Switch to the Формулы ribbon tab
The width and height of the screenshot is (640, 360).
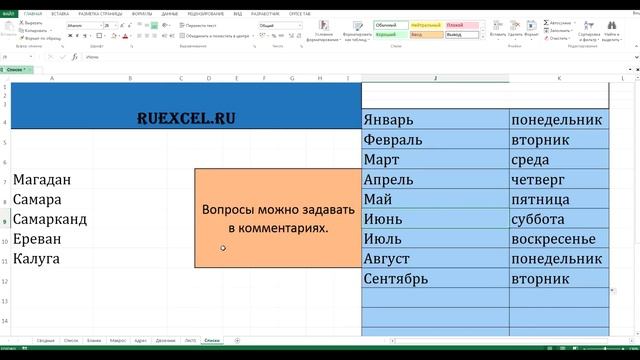[142, 13]
